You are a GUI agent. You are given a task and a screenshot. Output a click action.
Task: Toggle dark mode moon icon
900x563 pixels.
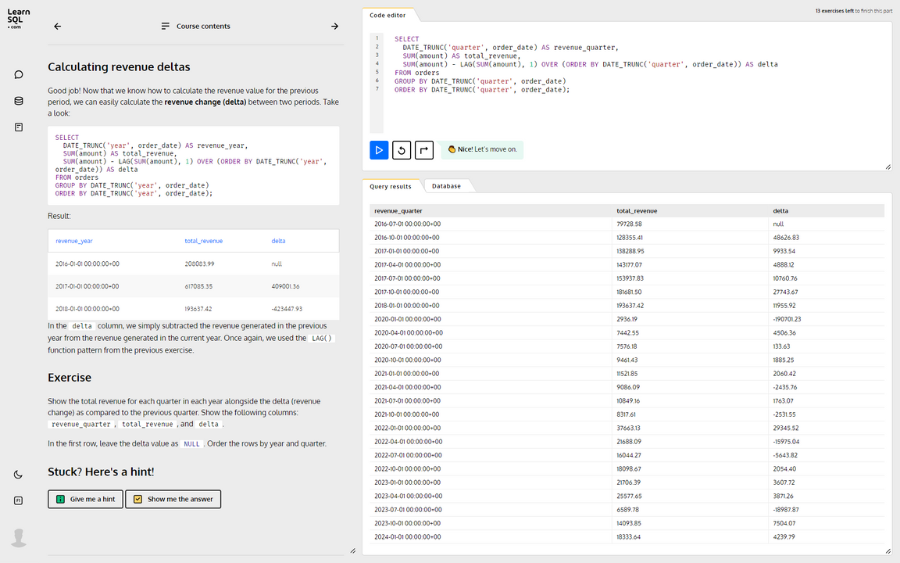(x=18, y=475)
